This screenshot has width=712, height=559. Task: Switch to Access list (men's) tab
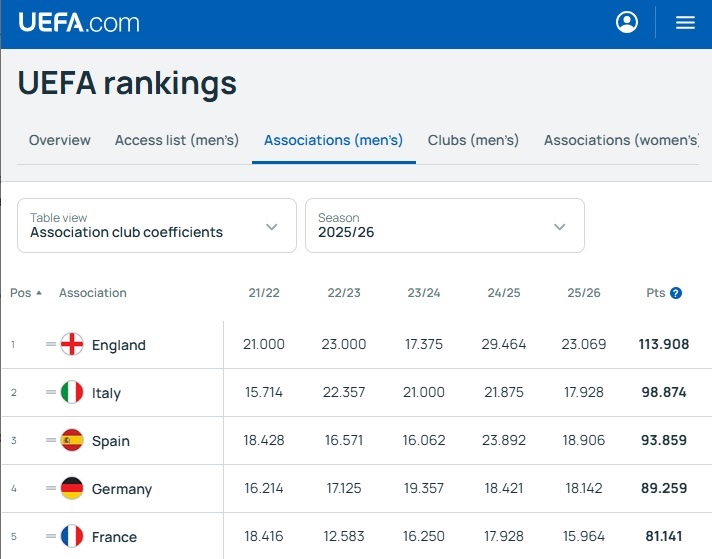coord(177,140)
